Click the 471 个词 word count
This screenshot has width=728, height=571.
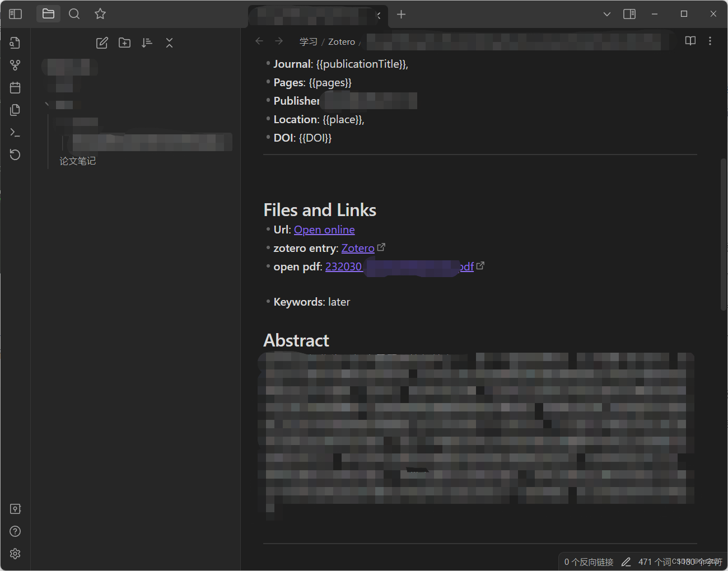tap(654, 561)
